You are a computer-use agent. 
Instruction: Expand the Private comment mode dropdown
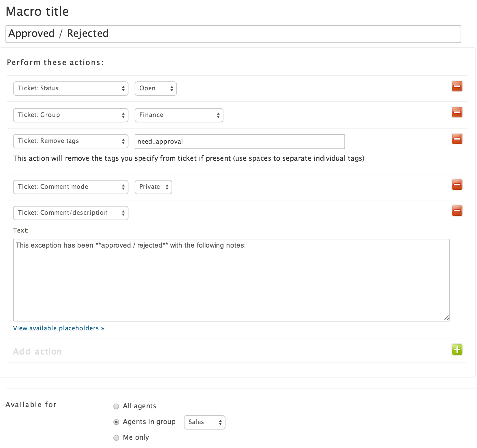coord(153,187)
